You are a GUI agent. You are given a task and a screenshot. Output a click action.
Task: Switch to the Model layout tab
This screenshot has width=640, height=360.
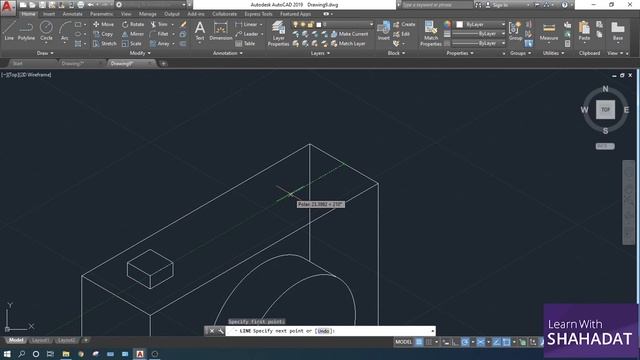16,340
